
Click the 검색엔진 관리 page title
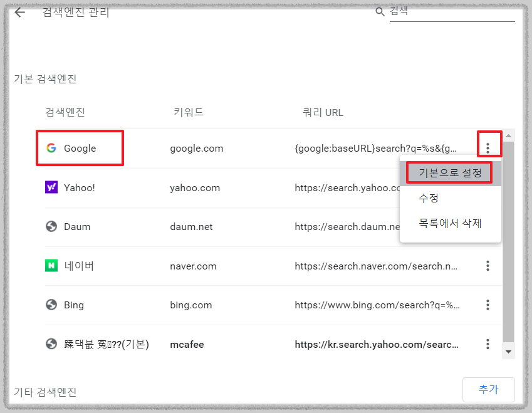point(75,12)
